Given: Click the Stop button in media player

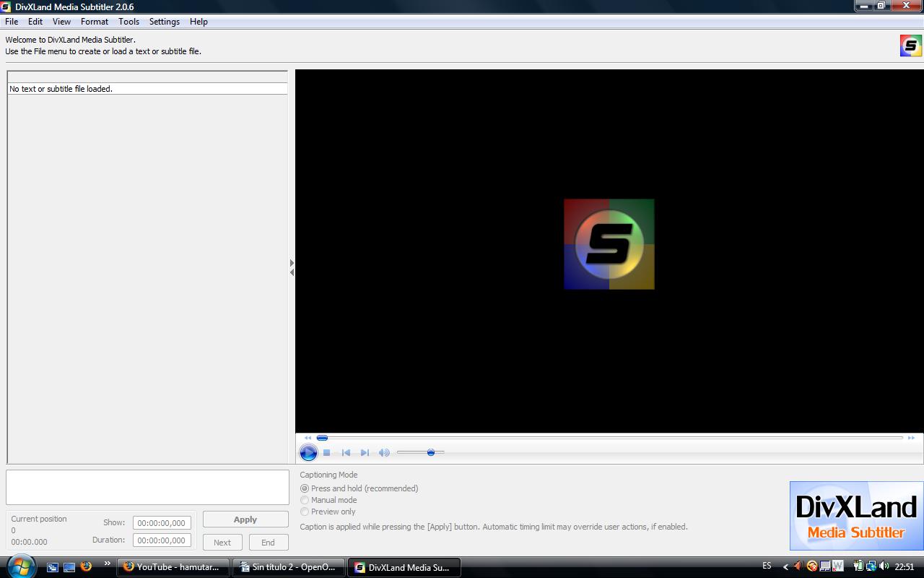Looking at the screenshot, I should (326, 452).
